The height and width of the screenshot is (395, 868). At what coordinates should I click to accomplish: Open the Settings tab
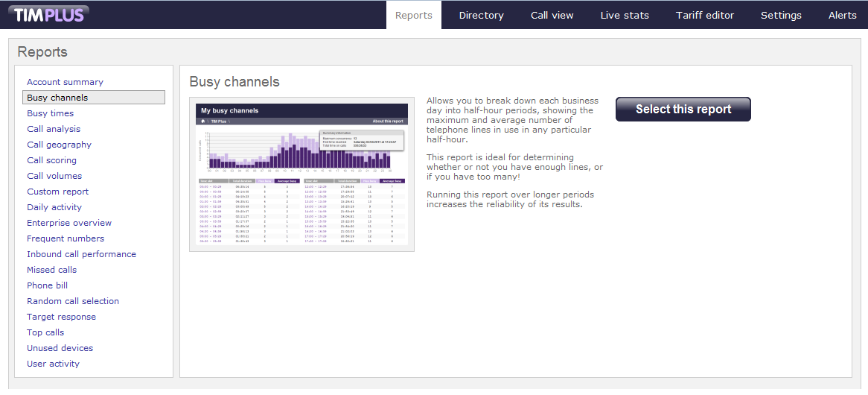(x=781, y=15)
